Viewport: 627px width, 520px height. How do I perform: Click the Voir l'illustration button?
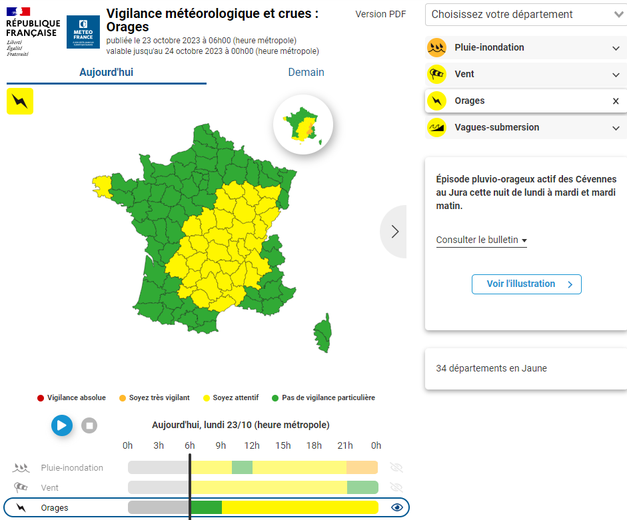pyautogui.click(x=527, y=284)
